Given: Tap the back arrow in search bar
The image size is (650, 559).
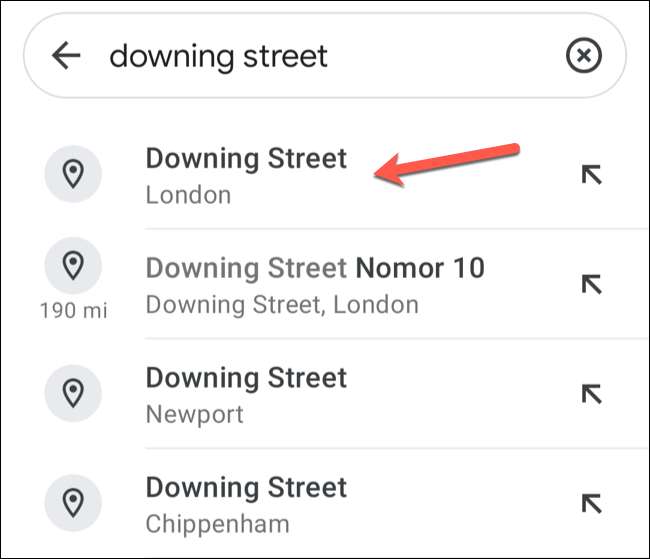Looking at the screenshot, I should (x=66, y=56).
